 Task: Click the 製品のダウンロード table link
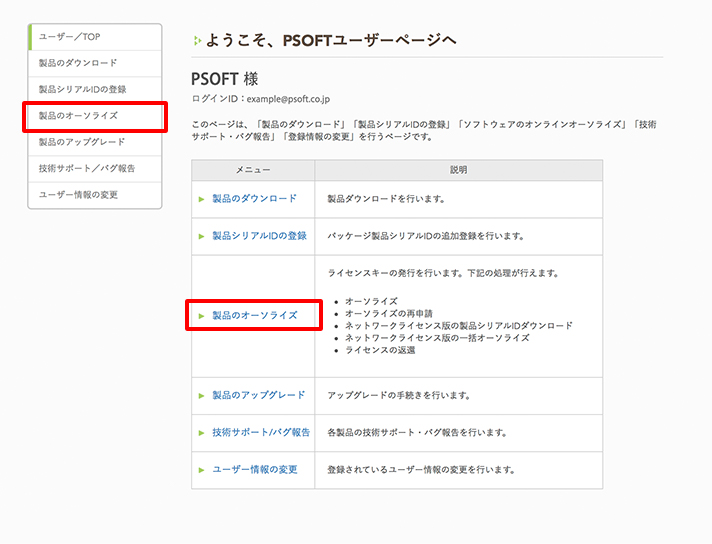(x=254, y=198)
